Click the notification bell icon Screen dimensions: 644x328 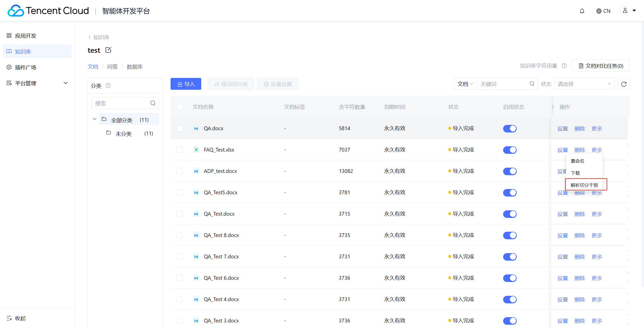(x=582, y=11)
